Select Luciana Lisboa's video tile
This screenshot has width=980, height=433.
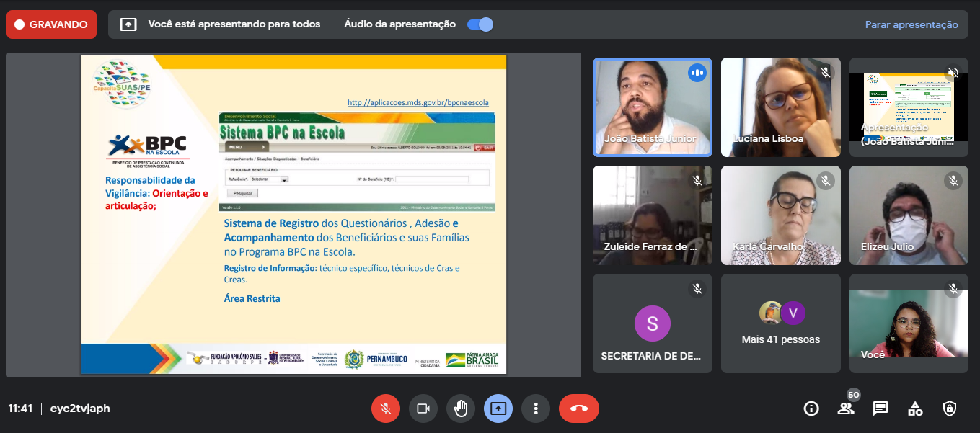click(x=780, y=107)
